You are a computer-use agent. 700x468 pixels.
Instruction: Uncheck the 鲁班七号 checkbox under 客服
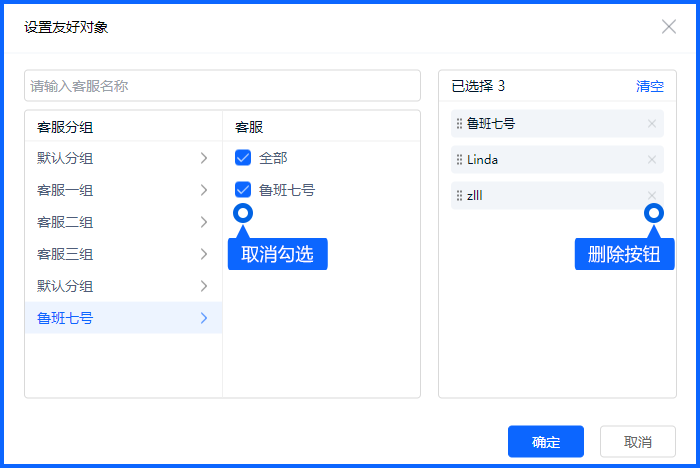[x=243, y=189]
